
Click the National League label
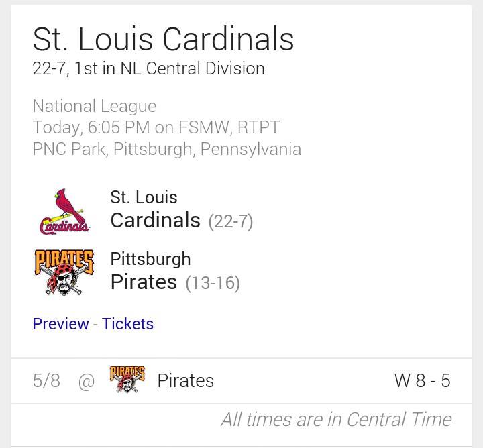94,106
